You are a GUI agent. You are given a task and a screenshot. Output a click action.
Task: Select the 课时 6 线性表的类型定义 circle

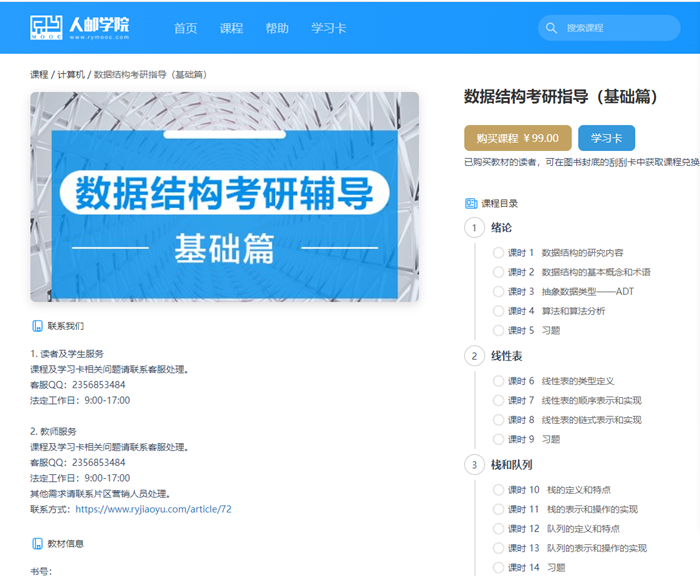pos(498,381)
